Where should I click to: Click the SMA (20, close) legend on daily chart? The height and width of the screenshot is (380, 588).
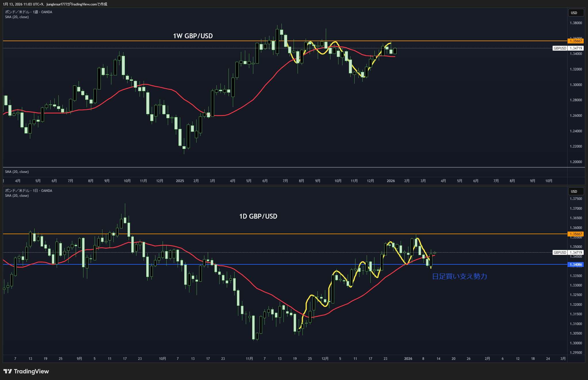click(17, 196)
